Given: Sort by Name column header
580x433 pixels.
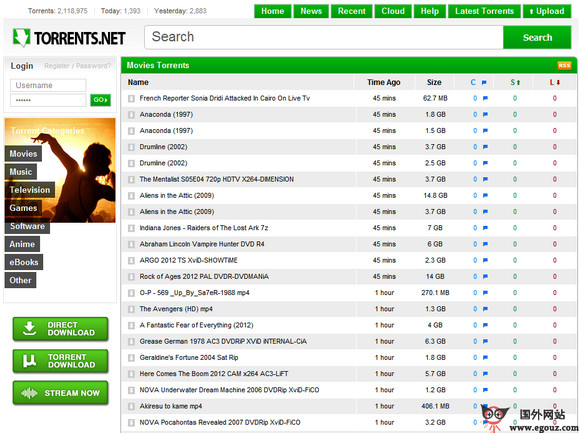Looking at the screenshot, I should click(138, 82).
